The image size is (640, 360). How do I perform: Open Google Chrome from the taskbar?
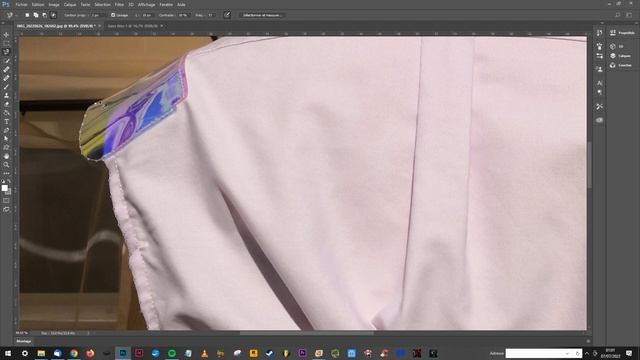click(x=74, y=353)
